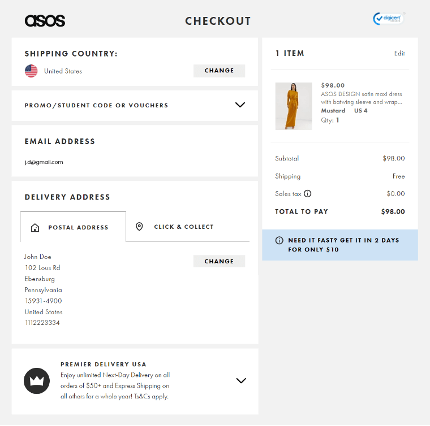430x426 pixels.
Task: Click the Premier Delivery crown icon
Action: point(37,381)
